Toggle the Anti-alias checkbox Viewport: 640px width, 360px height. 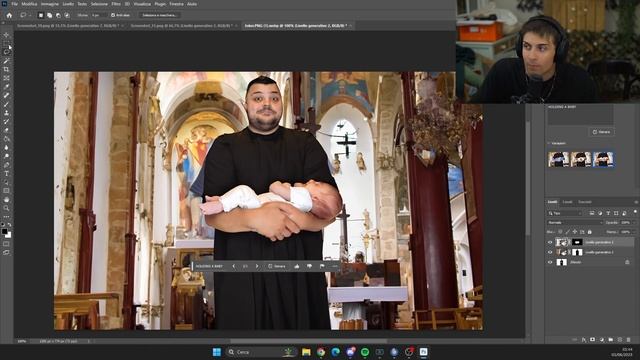tap(113, 15)
